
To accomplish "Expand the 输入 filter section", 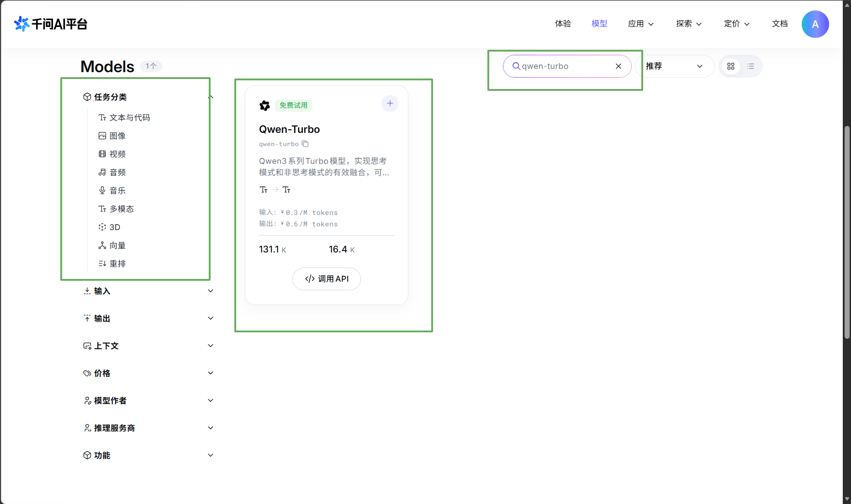I will (148, 291).
